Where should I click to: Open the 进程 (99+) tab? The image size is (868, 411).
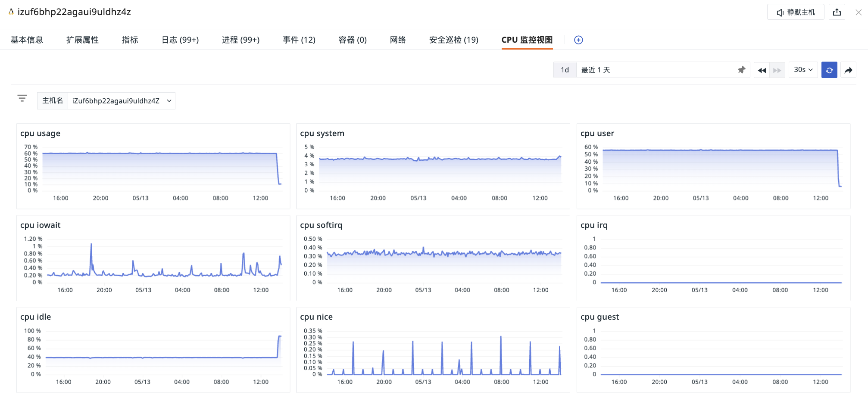[x=240, y=40]
